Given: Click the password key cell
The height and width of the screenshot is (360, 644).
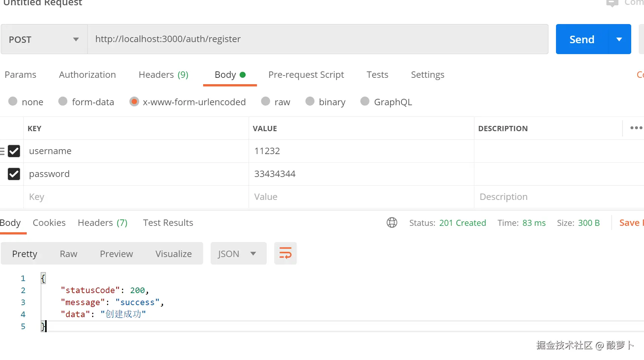Looking at the screenshot, I should (x=136, y=174).
